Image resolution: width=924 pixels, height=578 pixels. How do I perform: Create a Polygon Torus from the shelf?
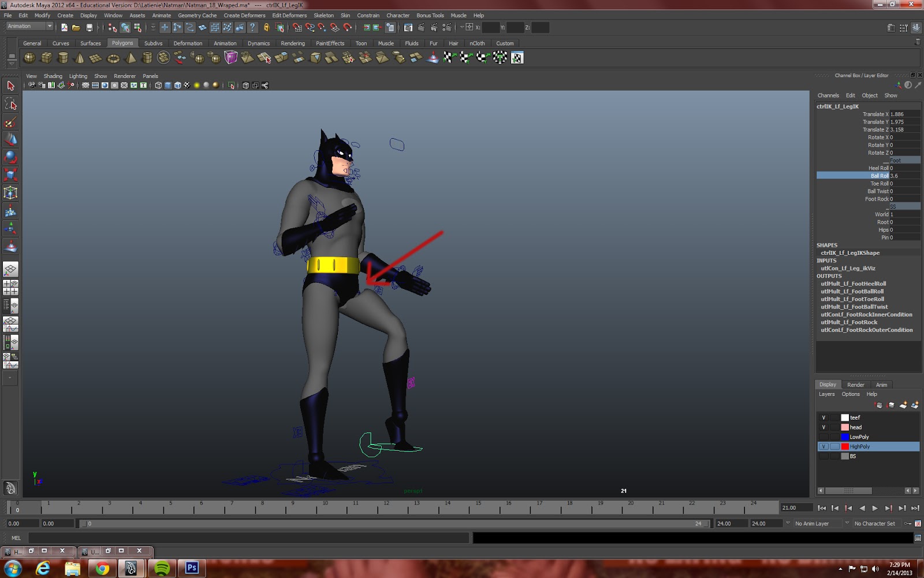click(114, 57)
